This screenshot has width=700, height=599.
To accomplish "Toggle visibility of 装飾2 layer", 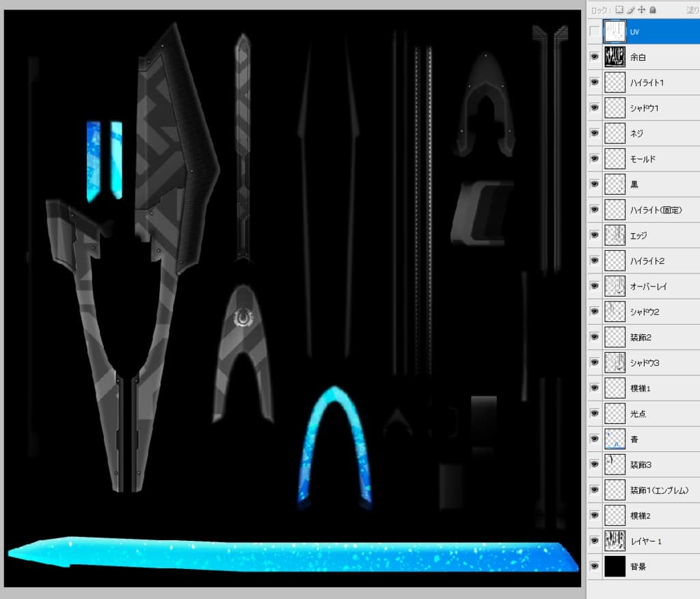I will pos(594,337).
